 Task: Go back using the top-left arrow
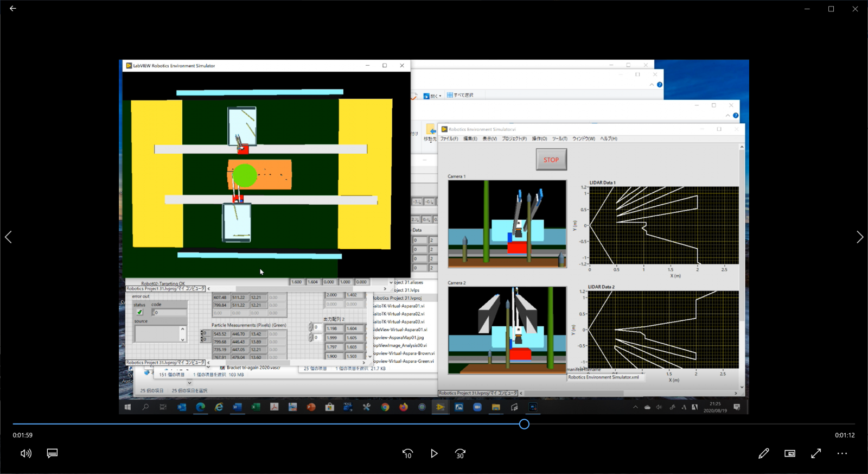(13, 9)
